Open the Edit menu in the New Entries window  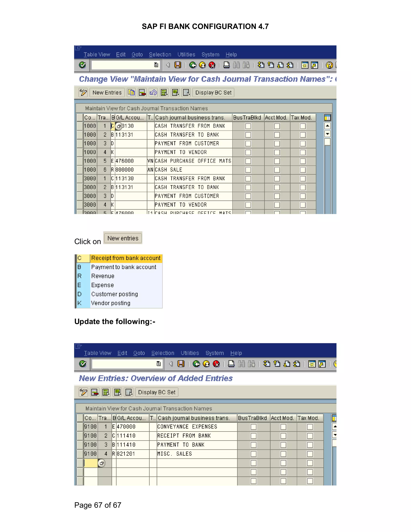point(122,353)
